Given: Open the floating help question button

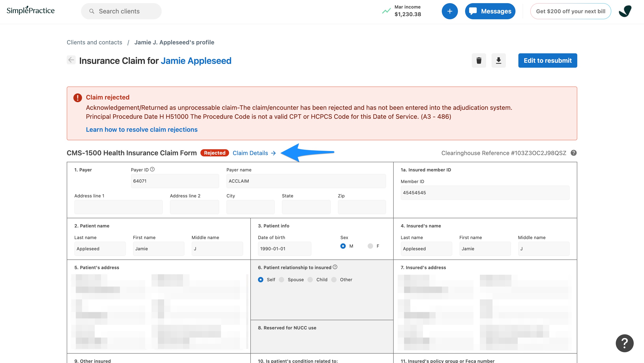Looking at the screenshot, I should pyautogui.click(x=625, y=343).
